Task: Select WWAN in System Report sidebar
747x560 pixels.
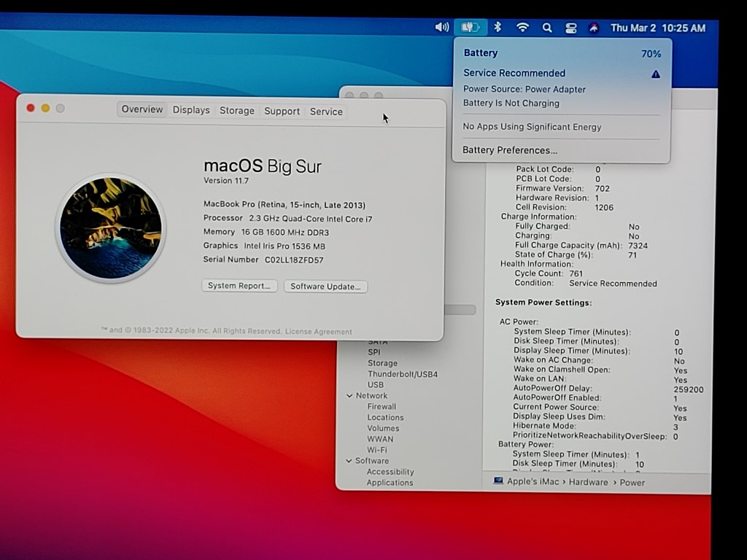Action: pyautogui.click(x=380, y=439)
